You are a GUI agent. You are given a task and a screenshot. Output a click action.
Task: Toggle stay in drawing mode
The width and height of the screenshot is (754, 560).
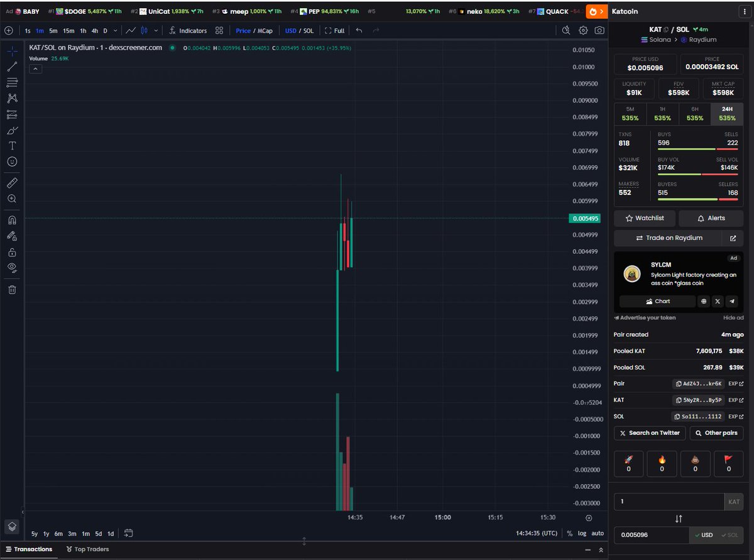pyautogui.click(x=12, y=236)
